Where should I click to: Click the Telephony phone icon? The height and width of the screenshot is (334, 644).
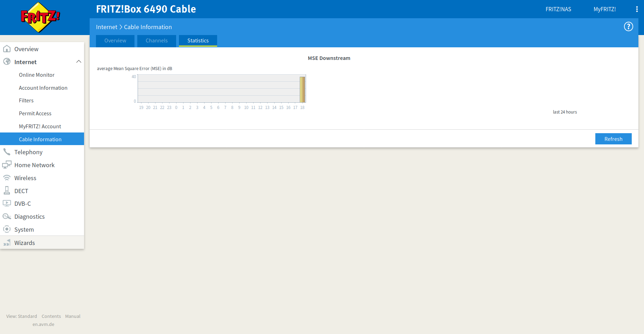(7, 152)
